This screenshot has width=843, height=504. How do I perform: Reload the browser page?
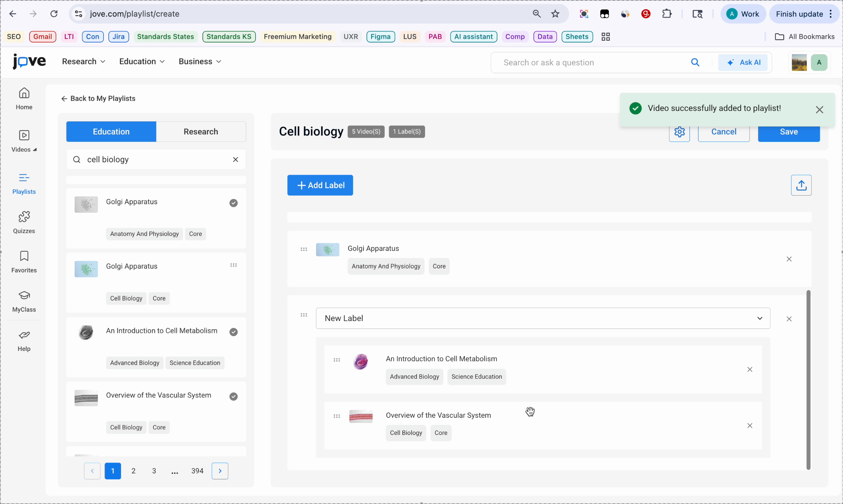click(54, 14)
